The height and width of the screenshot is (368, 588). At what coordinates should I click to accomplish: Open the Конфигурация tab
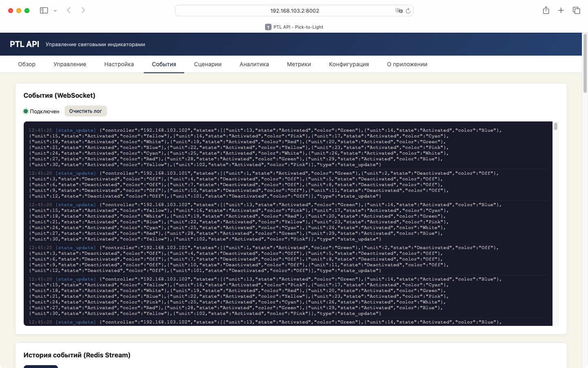coord(349,64)
